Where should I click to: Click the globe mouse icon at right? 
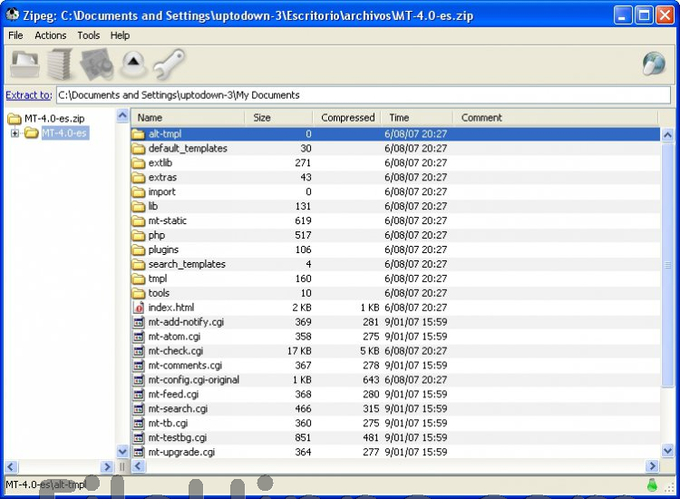[654, 64]
